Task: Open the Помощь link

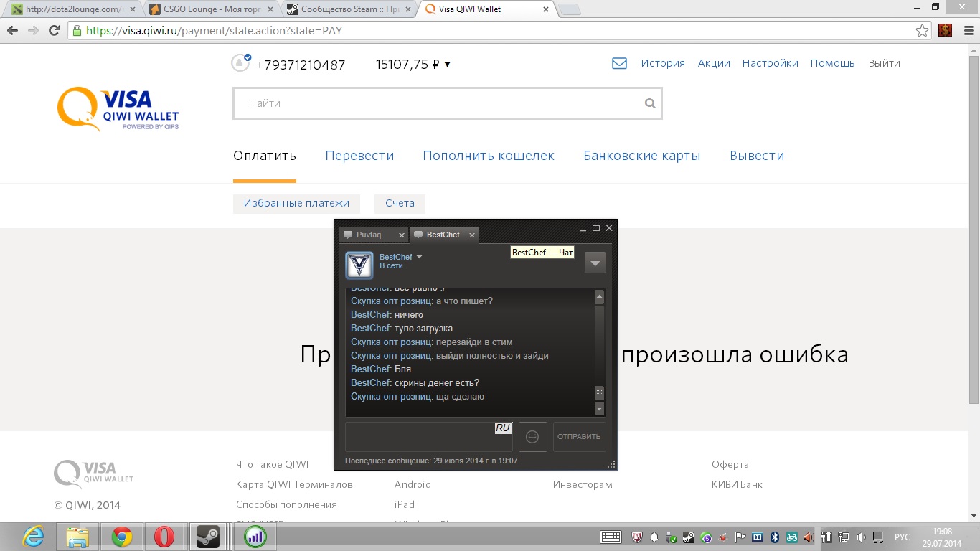Action: pos(833,63)
